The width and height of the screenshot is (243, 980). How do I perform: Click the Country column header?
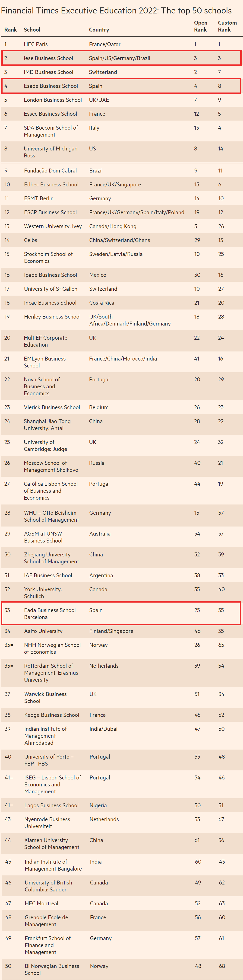[x=99, y=30]
